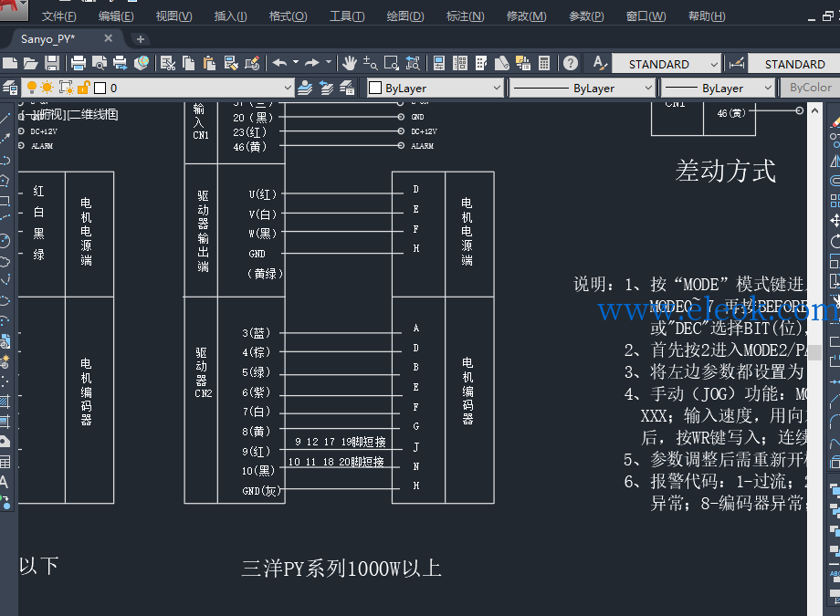Image resolution: width=840 pixels, height=616 pixels.
Task: Click the Redo arrow icon
Action: [312, 63]
